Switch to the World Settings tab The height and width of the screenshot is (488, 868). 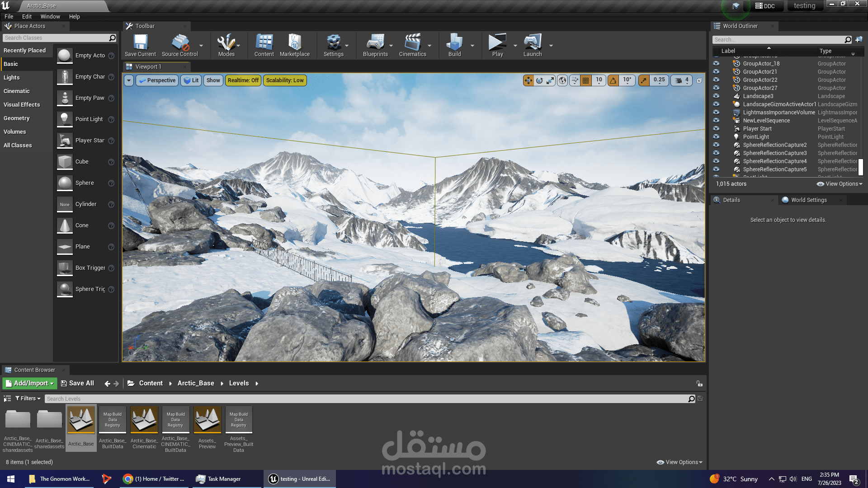(808, 200)
